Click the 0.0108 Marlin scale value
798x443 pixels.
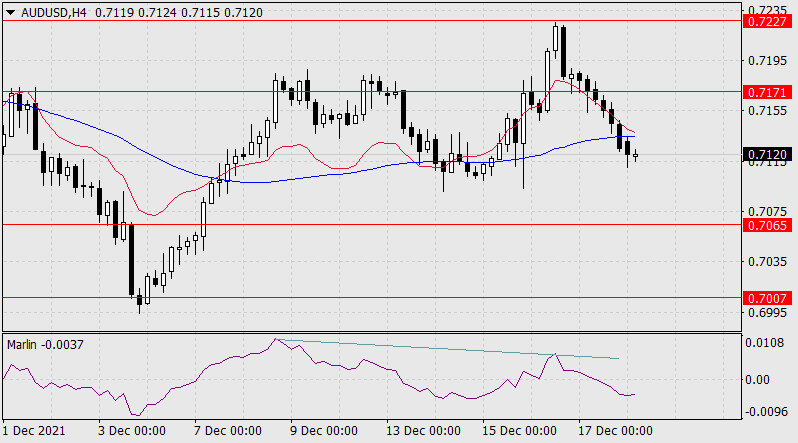[764, 343]
